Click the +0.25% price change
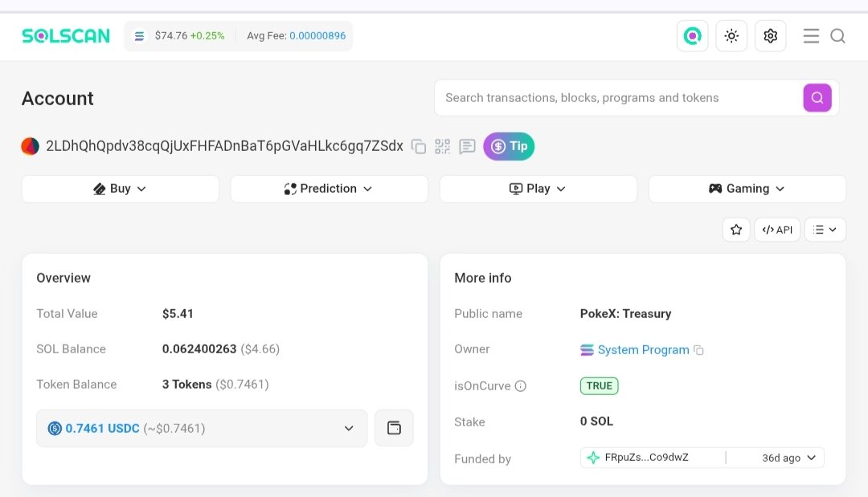Image resolution: width=868 pixels, height=497 pixels. (207, 36)
